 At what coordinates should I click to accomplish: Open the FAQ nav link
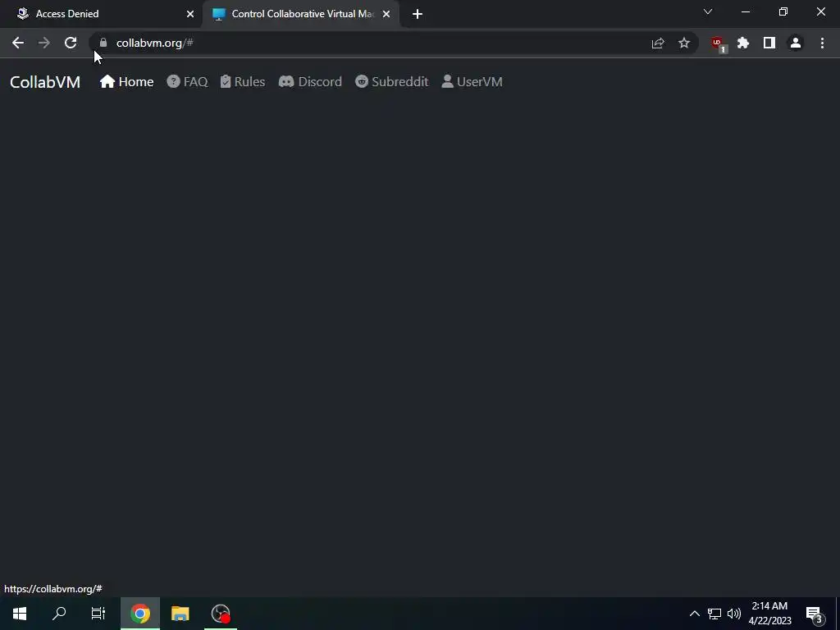pyautogui.click(x=187, y=81)
